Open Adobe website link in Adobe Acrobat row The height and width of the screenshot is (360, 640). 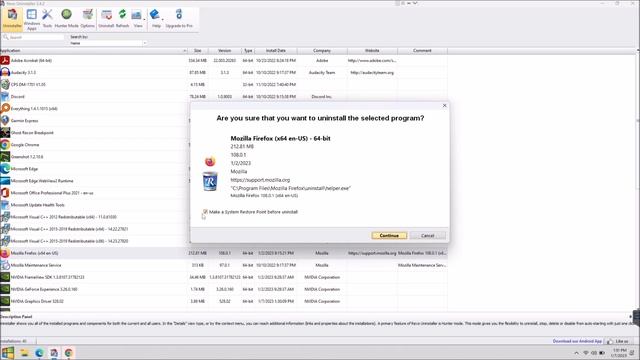[x=372, y=60]
